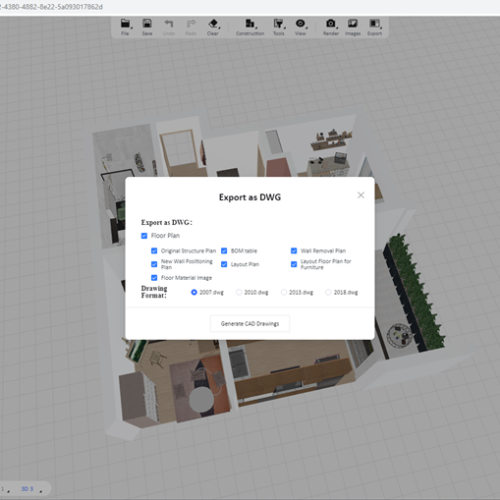Uncheck New Wall Positioning Plan checkbox
This screenshot has width=500, height=500.
(x=154, y=264)
